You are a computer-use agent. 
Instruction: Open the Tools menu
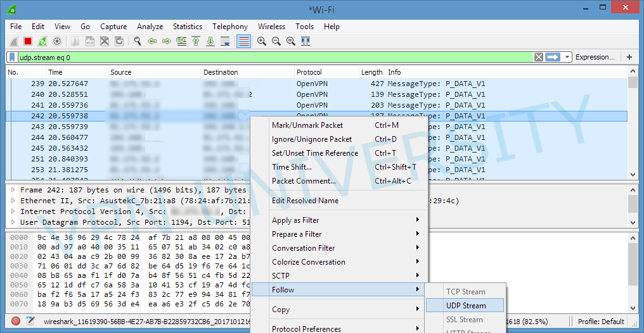click(x=304, y=27)
